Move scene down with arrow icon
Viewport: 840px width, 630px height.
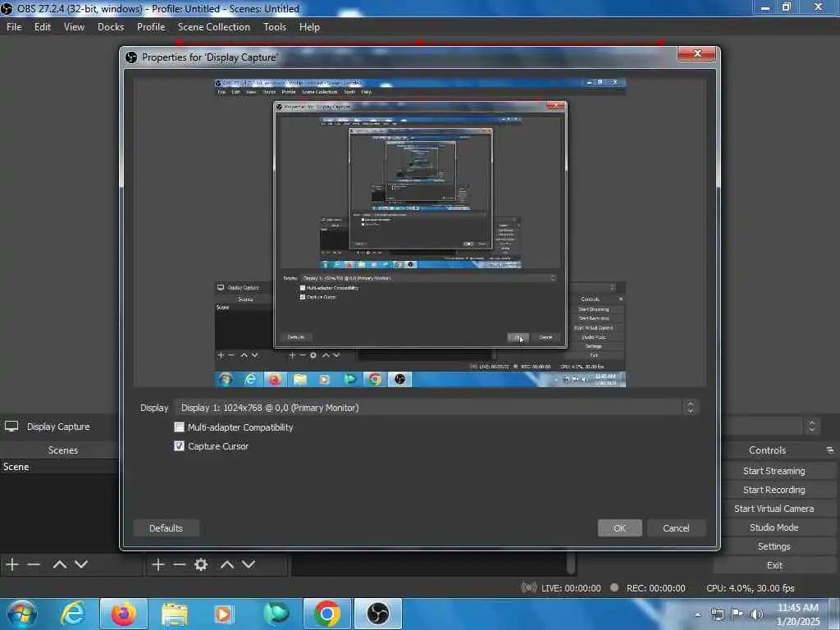tap(81, 564)
